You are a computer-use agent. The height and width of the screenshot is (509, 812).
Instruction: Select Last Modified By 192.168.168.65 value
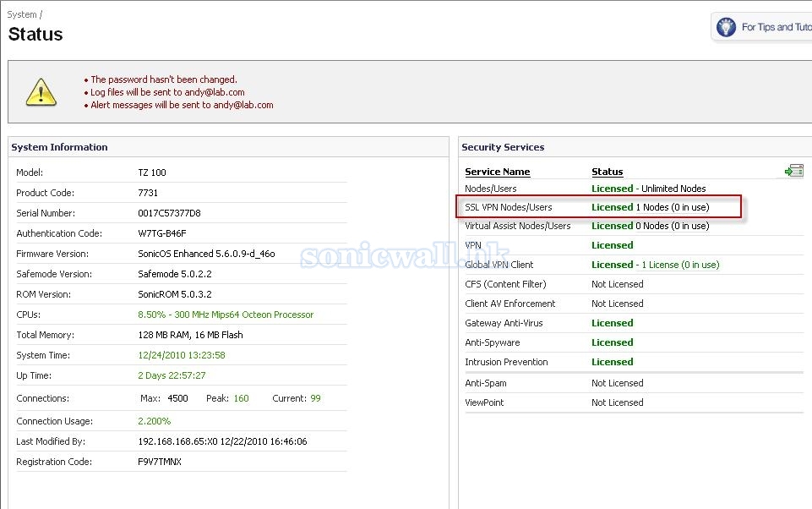coord(222,441)
